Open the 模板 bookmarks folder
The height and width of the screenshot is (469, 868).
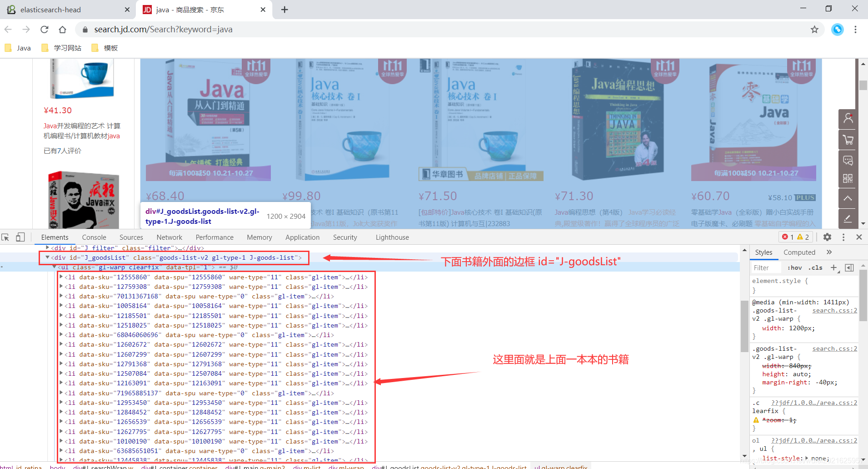point(105,48)
